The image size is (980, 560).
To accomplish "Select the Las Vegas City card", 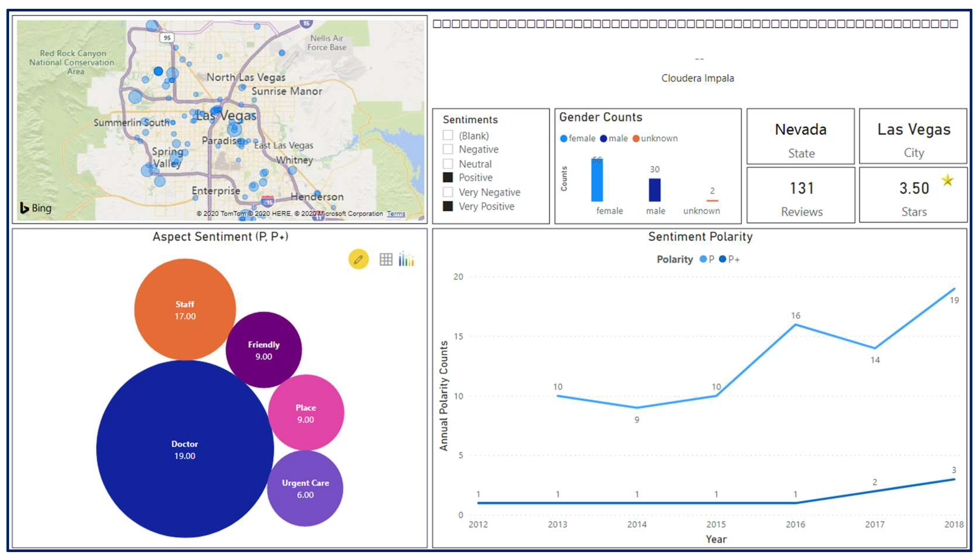I will pyautogui.click(x=913, y=136).
